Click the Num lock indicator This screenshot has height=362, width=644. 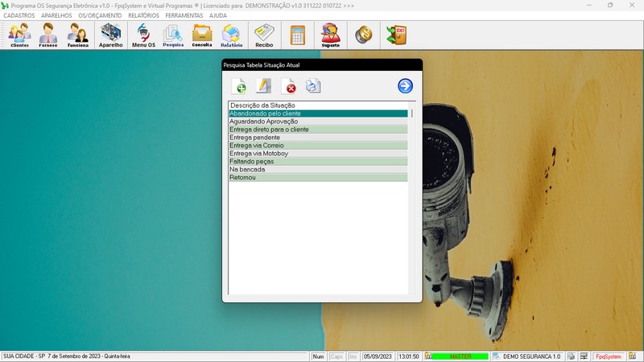[318, 356]
